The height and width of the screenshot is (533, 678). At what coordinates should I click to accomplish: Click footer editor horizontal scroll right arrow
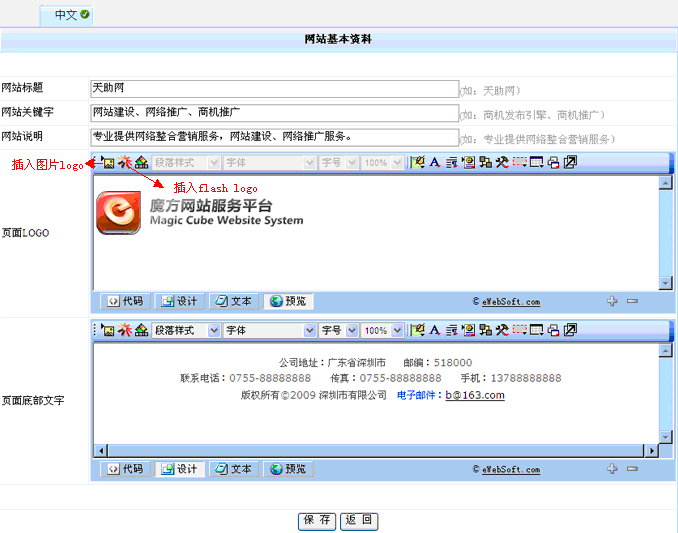click(651, 451)
